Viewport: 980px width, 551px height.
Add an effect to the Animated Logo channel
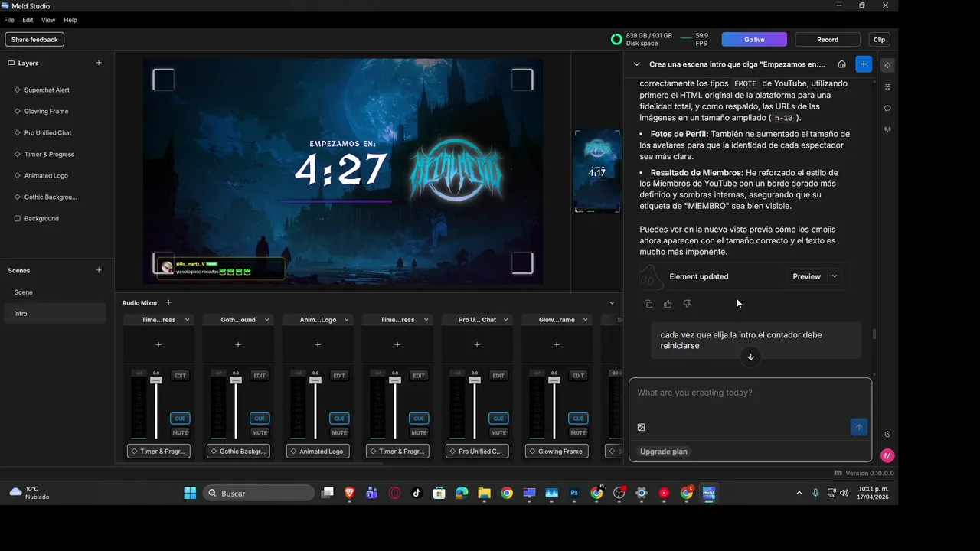point(318,345)
